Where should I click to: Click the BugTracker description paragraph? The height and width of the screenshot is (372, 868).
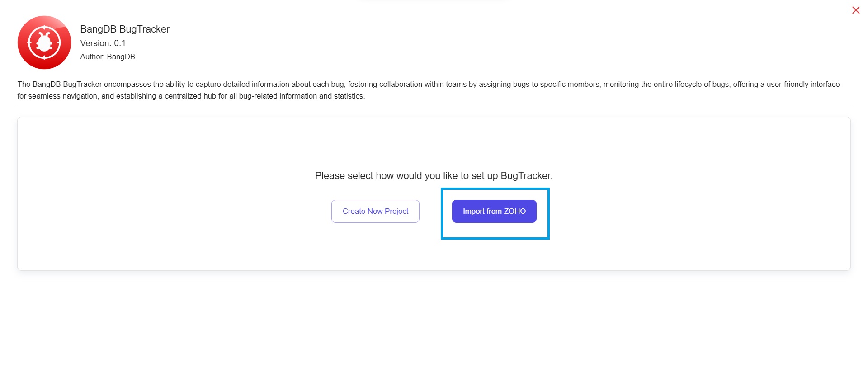[x=429, y=90]
